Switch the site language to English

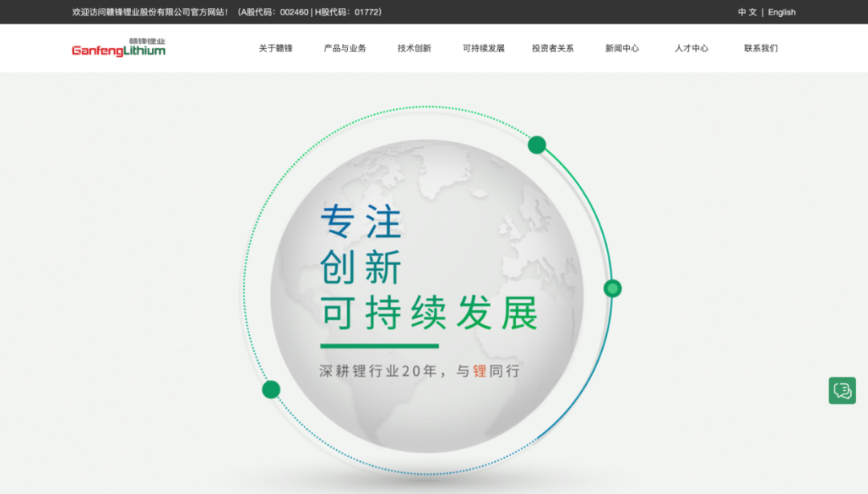click(781, 12)
